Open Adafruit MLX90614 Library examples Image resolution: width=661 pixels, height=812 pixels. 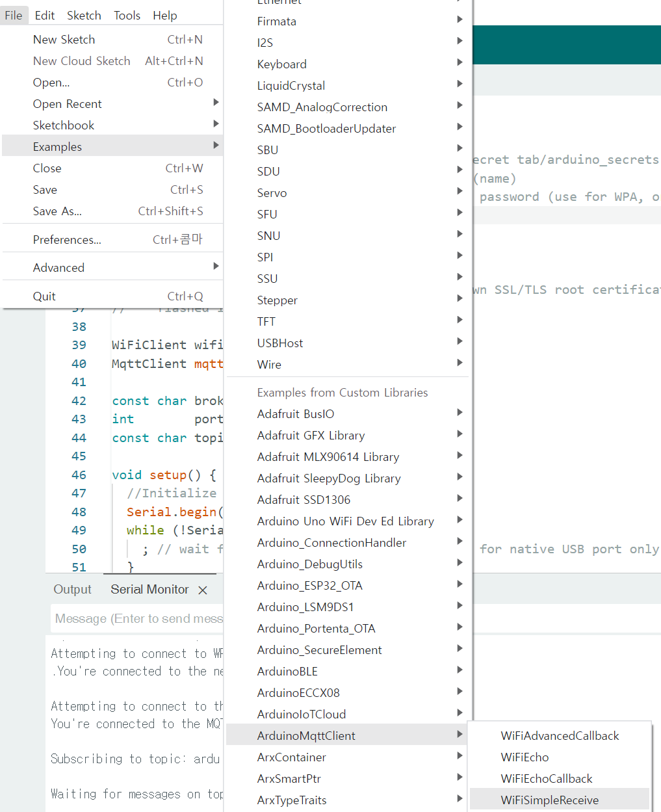(348, 457)
